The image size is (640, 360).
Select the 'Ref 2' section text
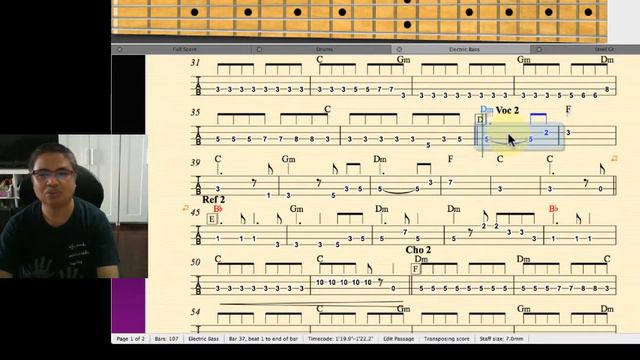[213, 200]
